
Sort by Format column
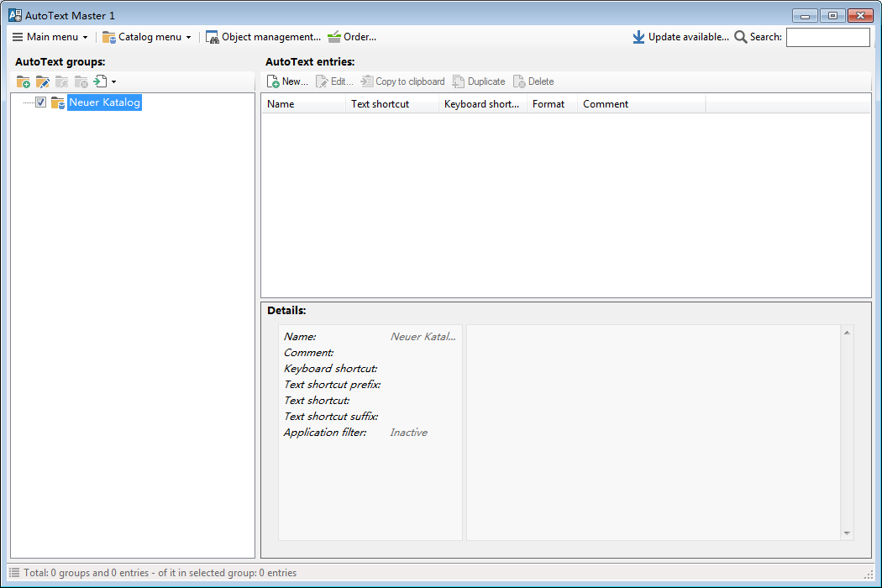(x=553, y=104)
